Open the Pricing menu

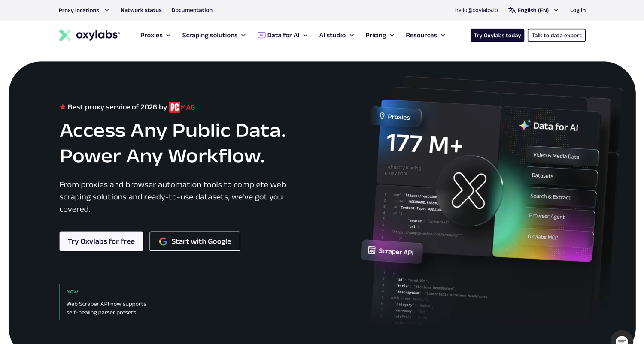380,35
